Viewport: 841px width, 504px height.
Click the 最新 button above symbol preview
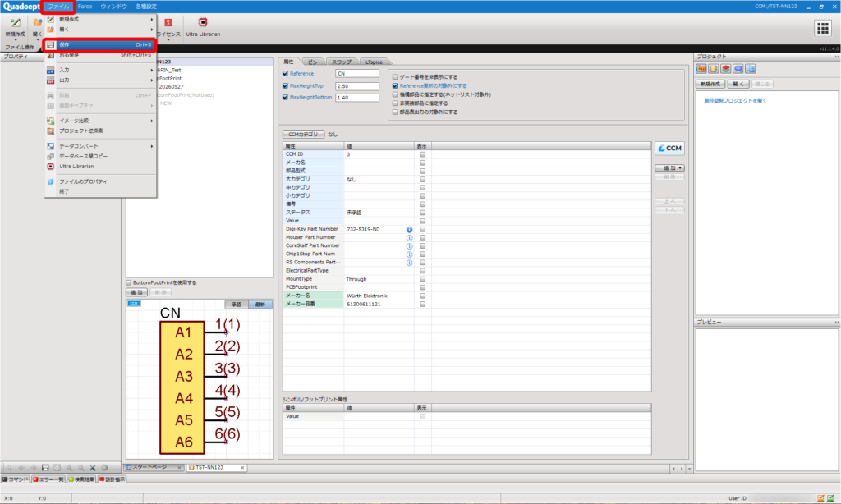click(260, 305)
